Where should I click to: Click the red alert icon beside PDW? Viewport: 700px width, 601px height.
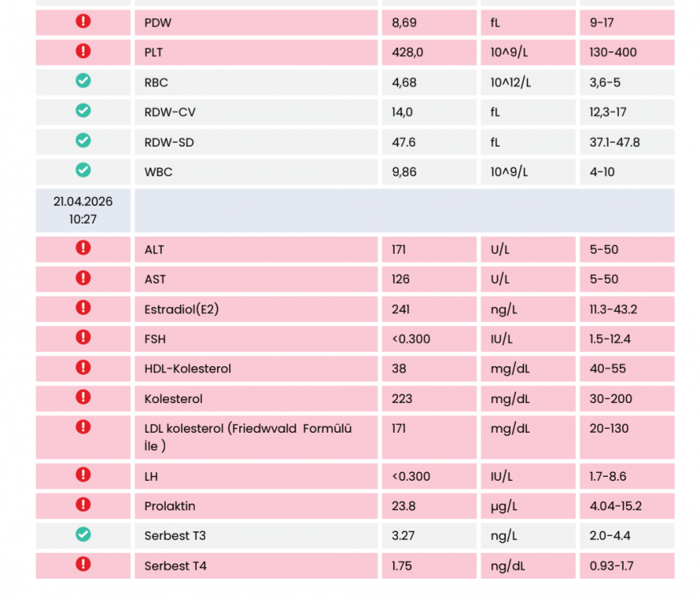point(83,22)
